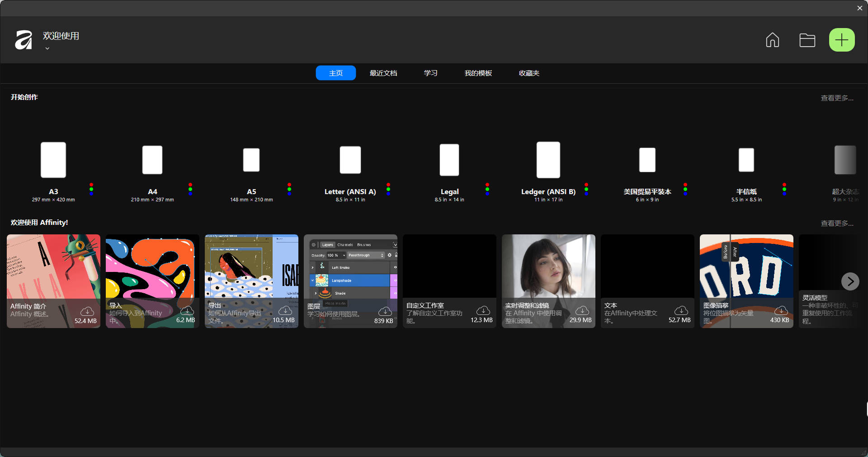Click RGB color dots next to Ledger
The height and width of the screenshot is (457, 868).
(x=586, y=189)
